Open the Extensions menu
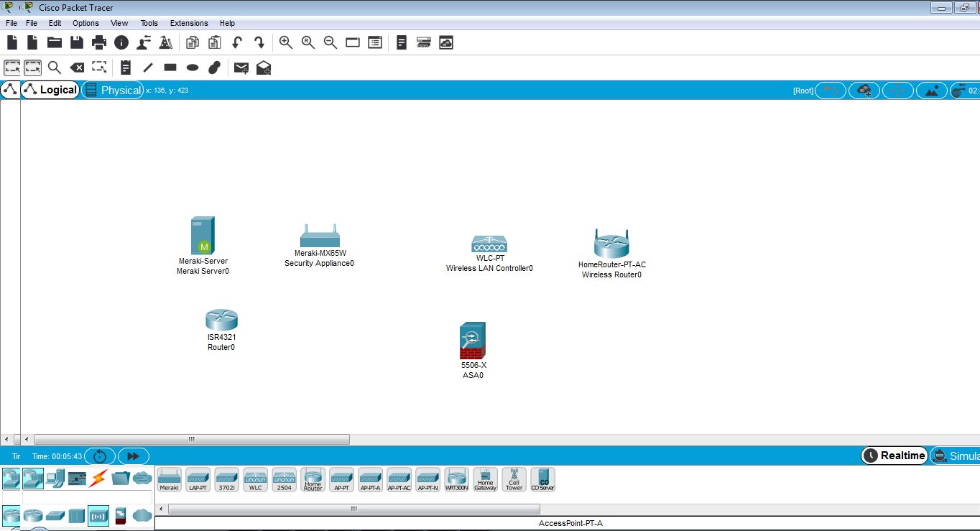 pyautogui.click(x=188, y=23)
